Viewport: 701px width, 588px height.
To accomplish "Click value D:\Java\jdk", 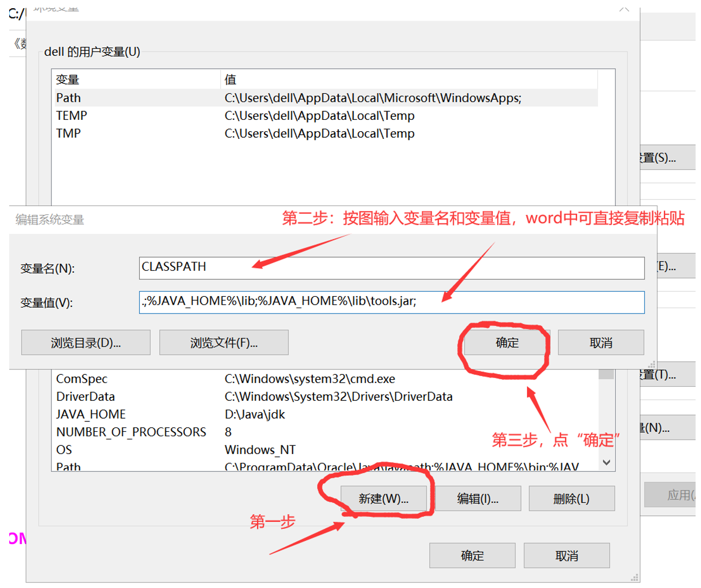I will click(x=255, y=414).
